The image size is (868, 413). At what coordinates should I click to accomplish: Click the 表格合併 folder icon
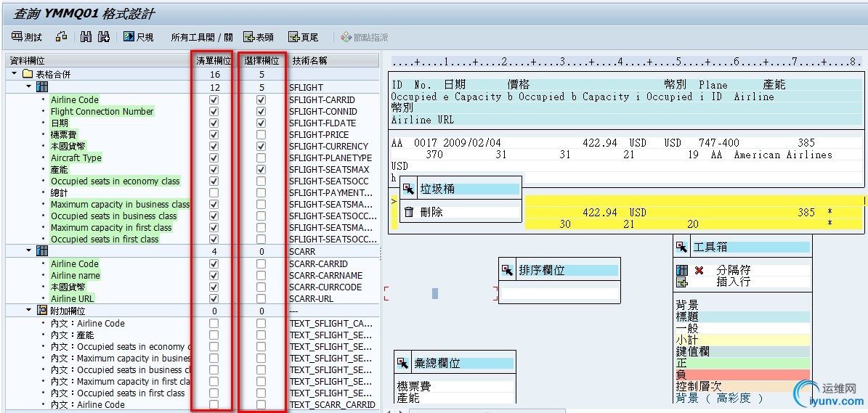(27, 74)
